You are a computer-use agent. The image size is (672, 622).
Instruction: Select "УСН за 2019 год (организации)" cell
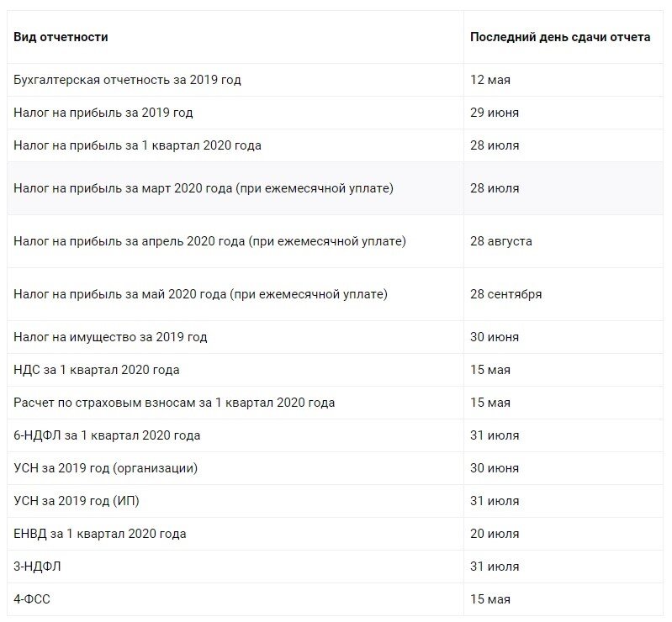pos(106,468)
